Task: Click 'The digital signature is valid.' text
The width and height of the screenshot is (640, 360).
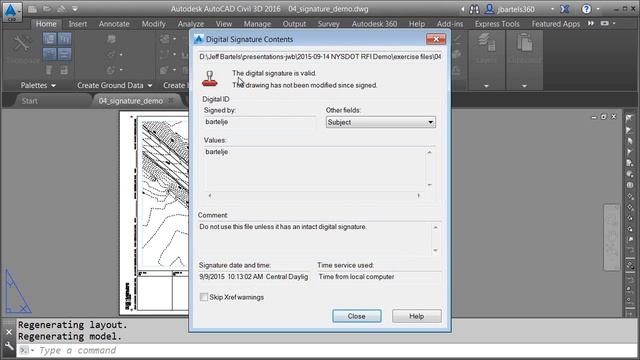Action: pyautogui.click(x=274, y=73)
